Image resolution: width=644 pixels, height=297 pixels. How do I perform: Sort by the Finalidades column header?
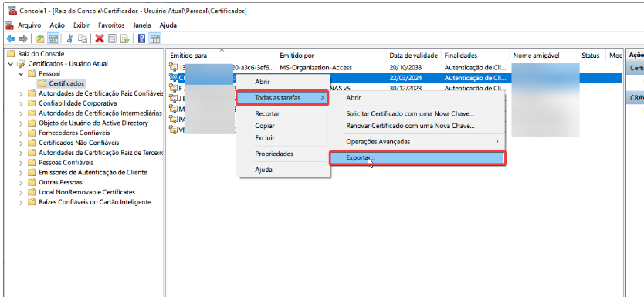pos(475,56)
